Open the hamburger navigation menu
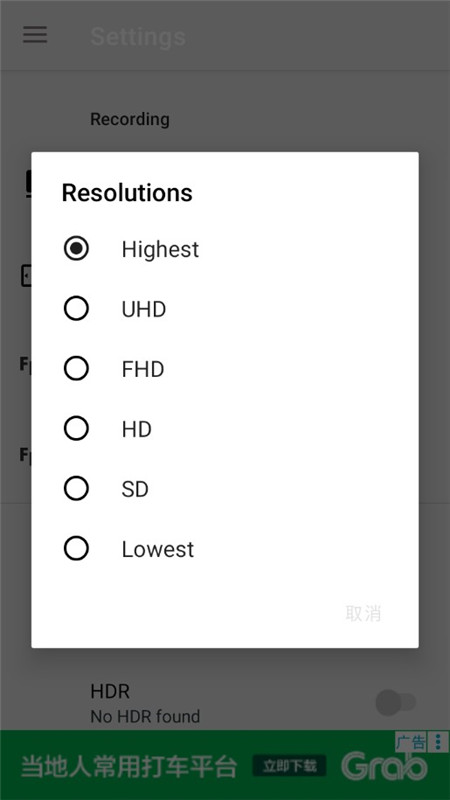The height and width of the screenshot is (800, 450). click(35, 35)
